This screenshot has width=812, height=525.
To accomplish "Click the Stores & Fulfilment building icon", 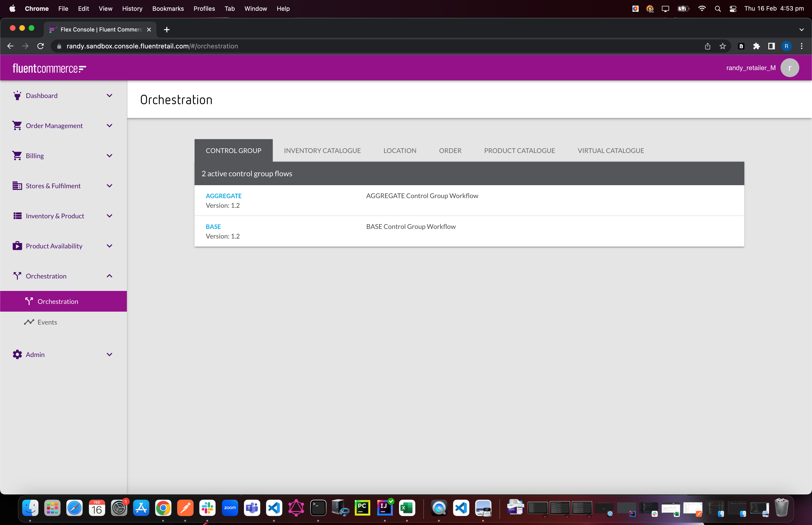I will click(x=17, y=185).
